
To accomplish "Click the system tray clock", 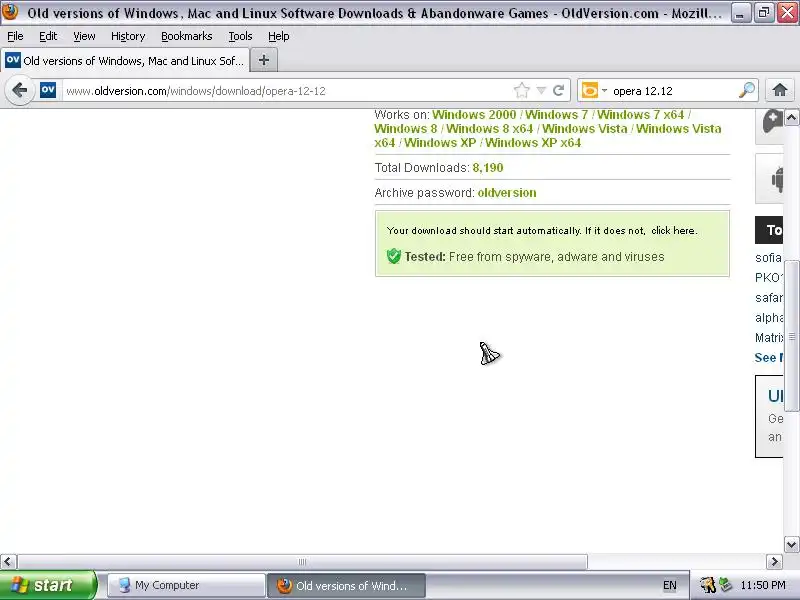I will pyautogui.click(x=763, y=585).
